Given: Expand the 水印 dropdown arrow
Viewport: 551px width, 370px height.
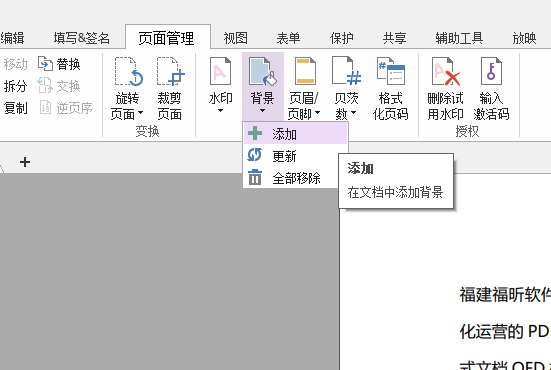Looking at the screenshot, I should coord(220,111).
